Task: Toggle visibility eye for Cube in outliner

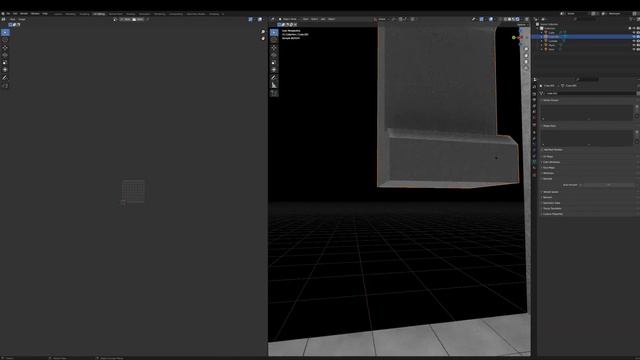Action: click(x=634, y=32)
